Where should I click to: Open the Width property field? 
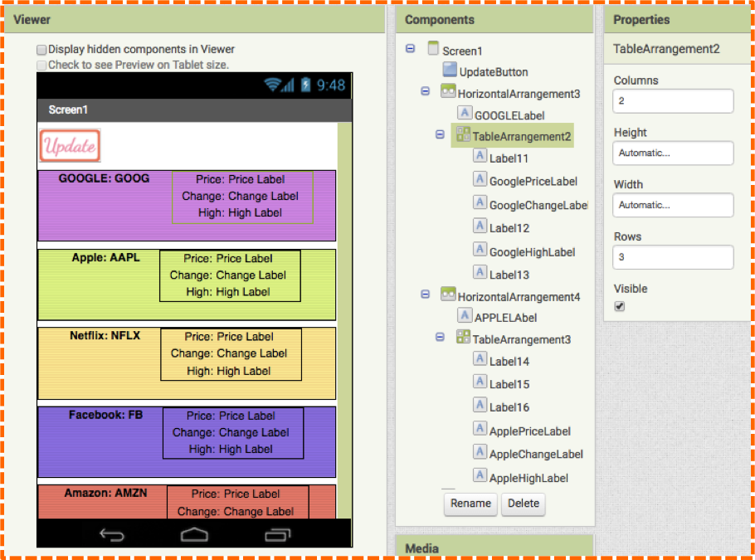pos(673,205)
